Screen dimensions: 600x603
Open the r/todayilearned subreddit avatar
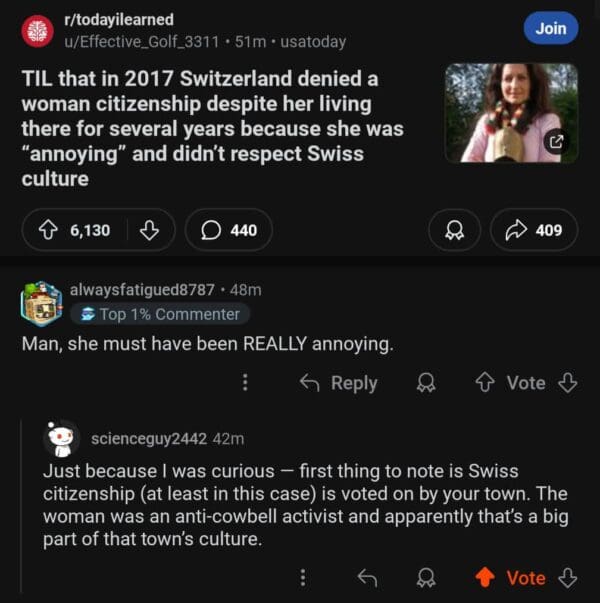coord(38,31)
